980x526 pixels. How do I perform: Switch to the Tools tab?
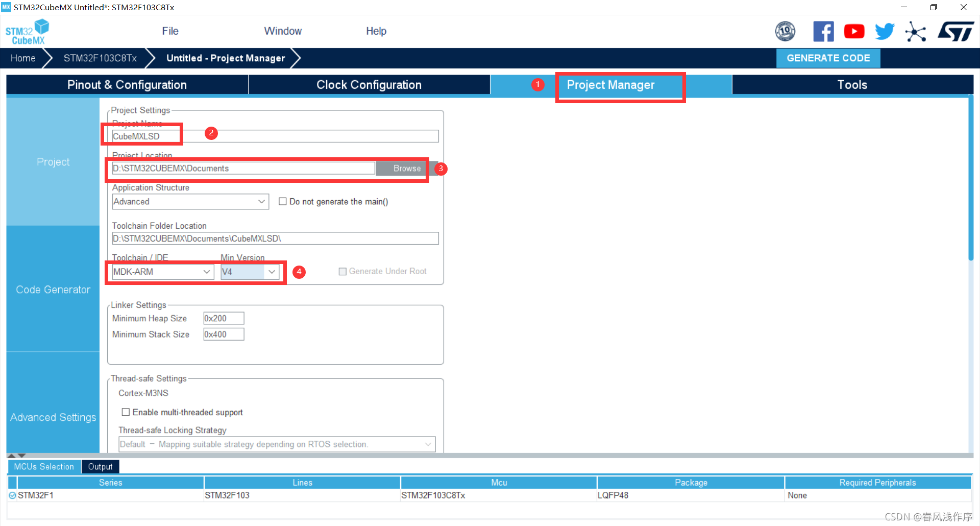(x=852, y=85)
